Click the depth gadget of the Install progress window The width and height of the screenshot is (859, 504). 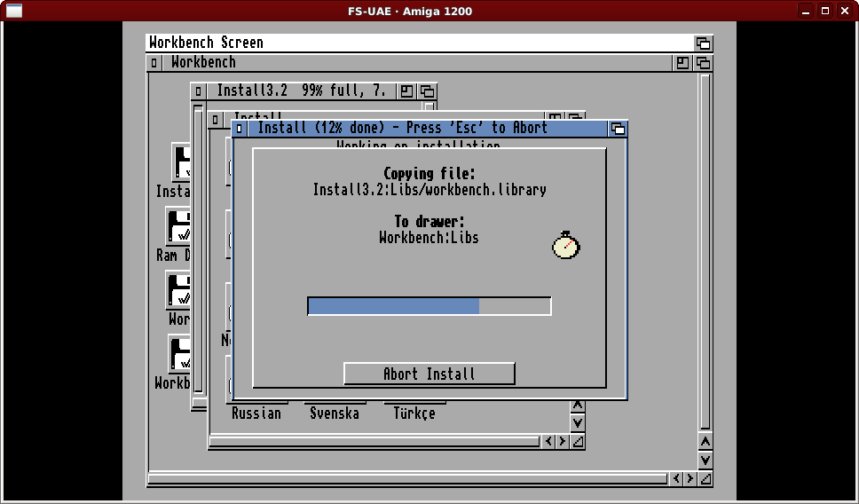[618, 128]
